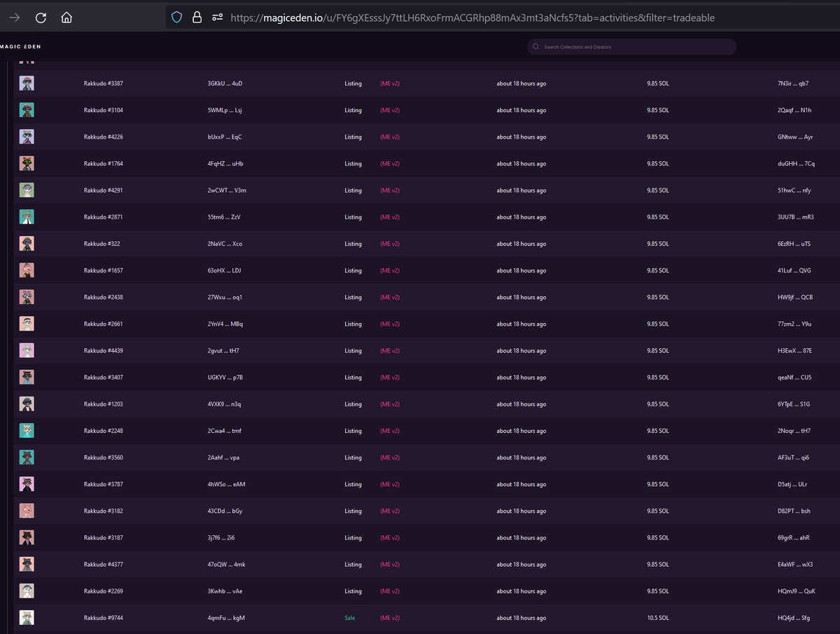The width and height of the screenshot is (840, 634).
Task: Open site permissions icon in address bar
Action: [217, 18]
